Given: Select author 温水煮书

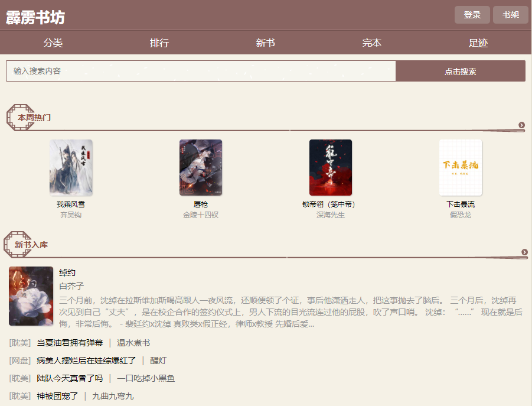Looking at the screenshot, I should pyautogui.click(x=133, y=343).
